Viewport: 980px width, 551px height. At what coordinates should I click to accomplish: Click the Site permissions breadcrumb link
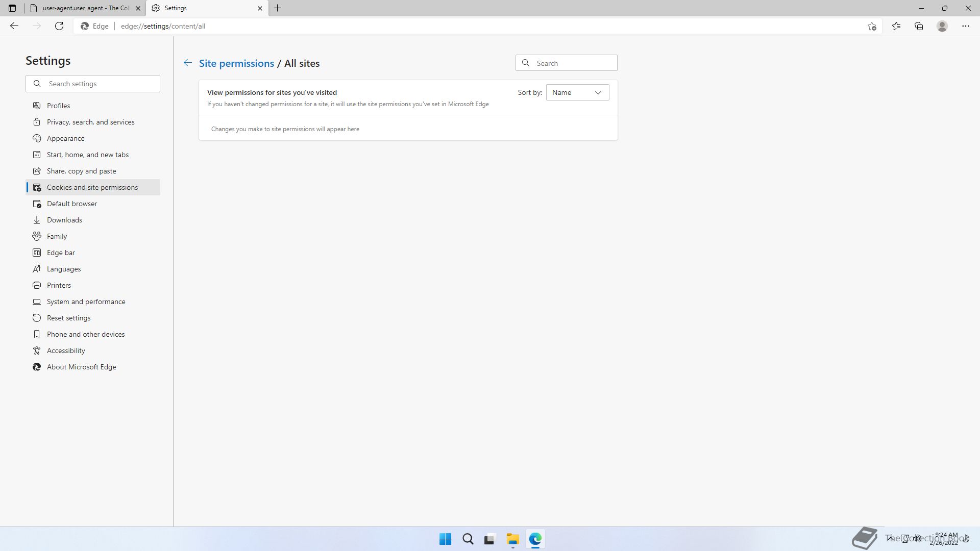coord(236,63)
